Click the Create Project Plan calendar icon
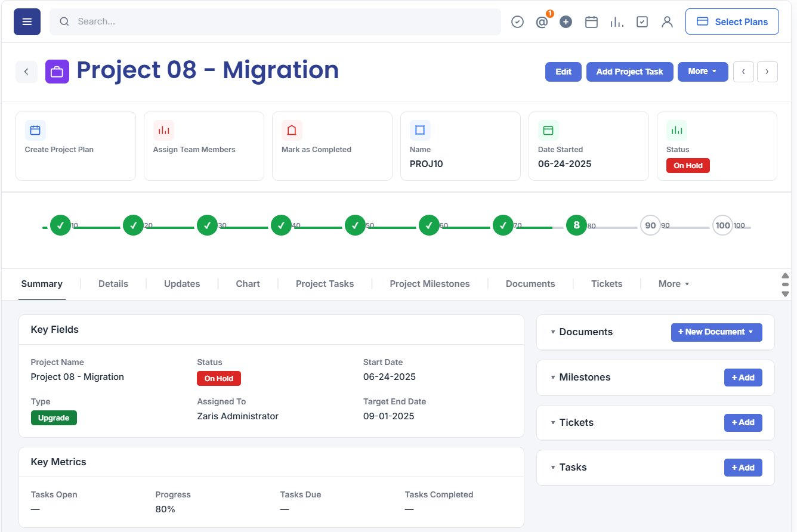This screenshot has width=797, height=532. click(x=35, y=130)
